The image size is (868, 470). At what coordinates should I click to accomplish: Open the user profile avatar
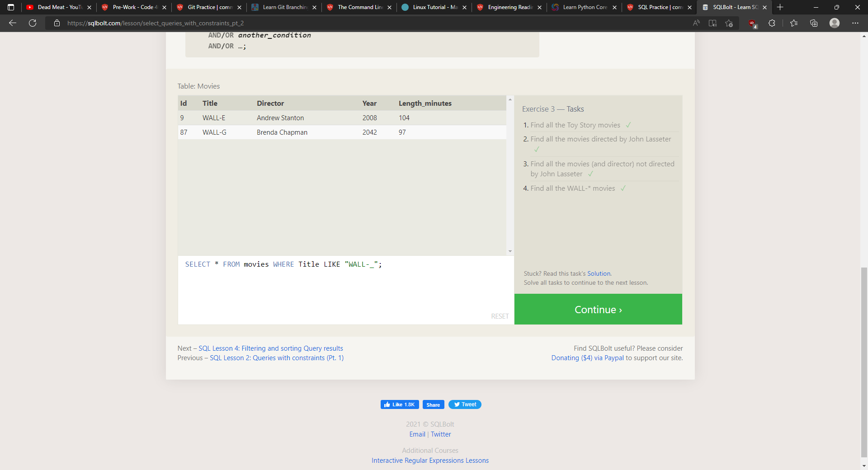(835, 23)
